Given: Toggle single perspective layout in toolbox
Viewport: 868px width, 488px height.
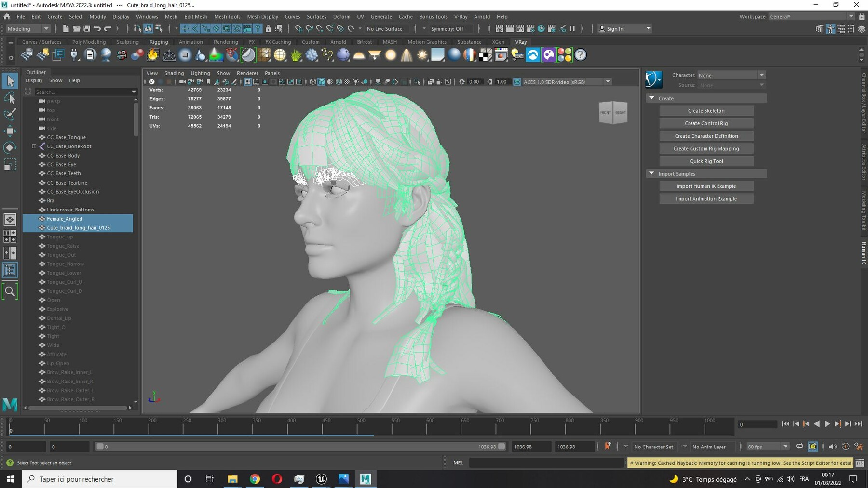Looking at the screenshot, I should click(x=10, y=220).
